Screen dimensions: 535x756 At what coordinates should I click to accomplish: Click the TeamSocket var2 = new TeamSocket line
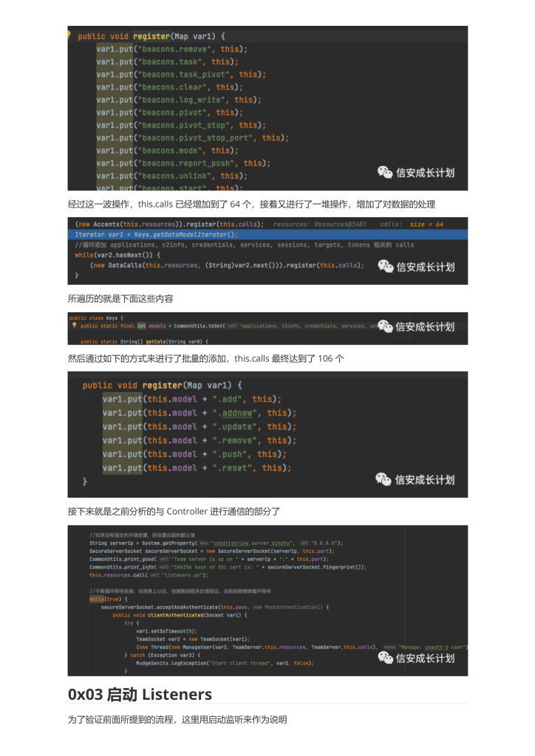click(192, 639)
